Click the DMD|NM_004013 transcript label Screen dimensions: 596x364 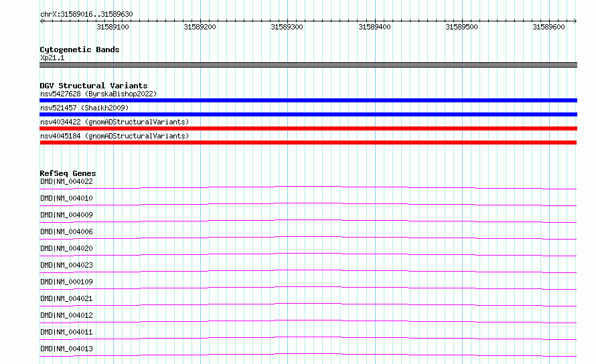click(66, 349)
